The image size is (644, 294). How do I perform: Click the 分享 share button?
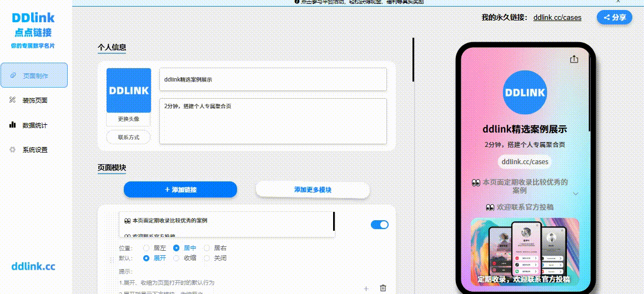click(x=615, y=17)
